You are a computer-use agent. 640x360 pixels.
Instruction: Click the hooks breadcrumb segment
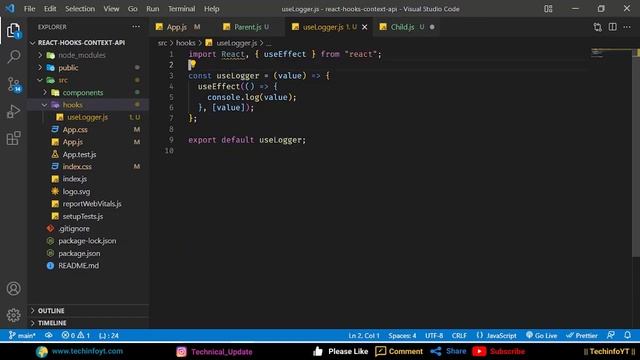click(186, 43)
